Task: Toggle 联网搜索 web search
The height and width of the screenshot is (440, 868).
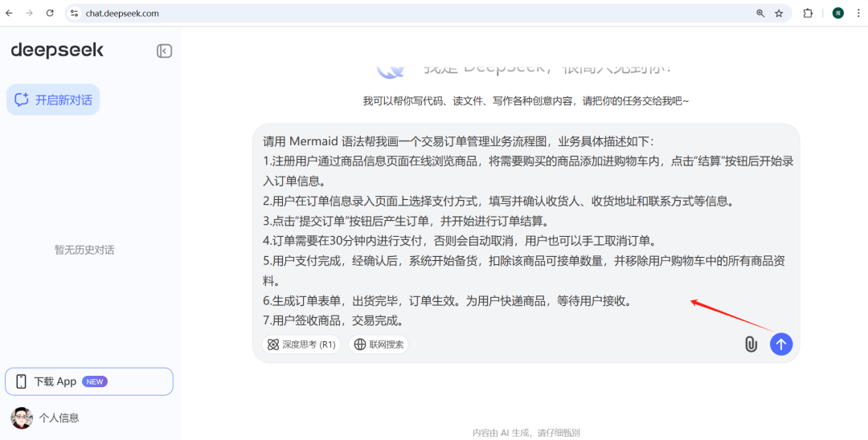Action: (379, 344)
